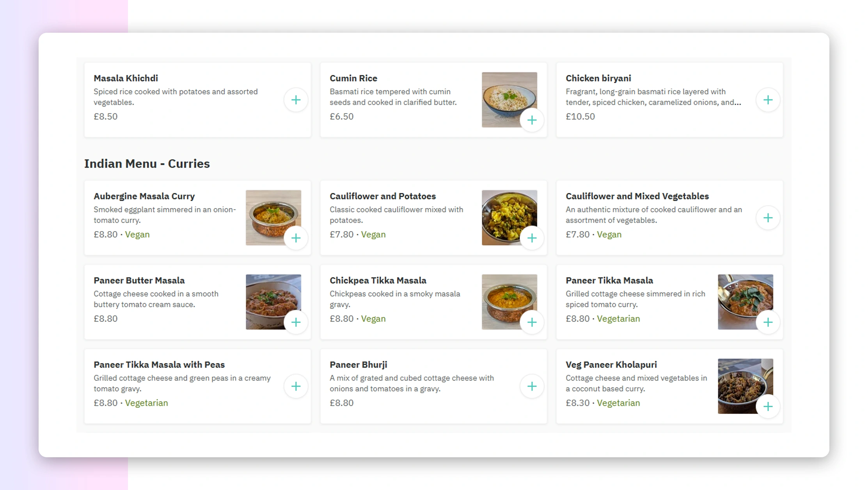Add Cauliflower and Potatoes to basket

pos(532,238)
